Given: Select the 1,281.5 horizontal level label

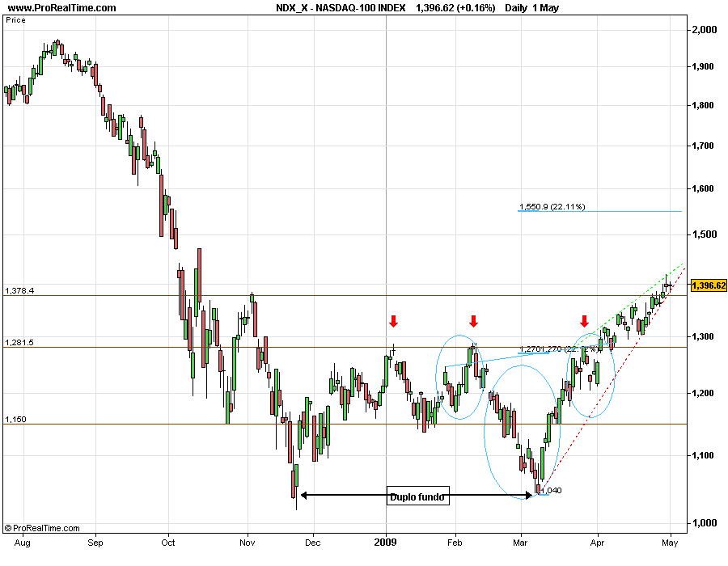Looking at the screenshot, I should [19, 343].
